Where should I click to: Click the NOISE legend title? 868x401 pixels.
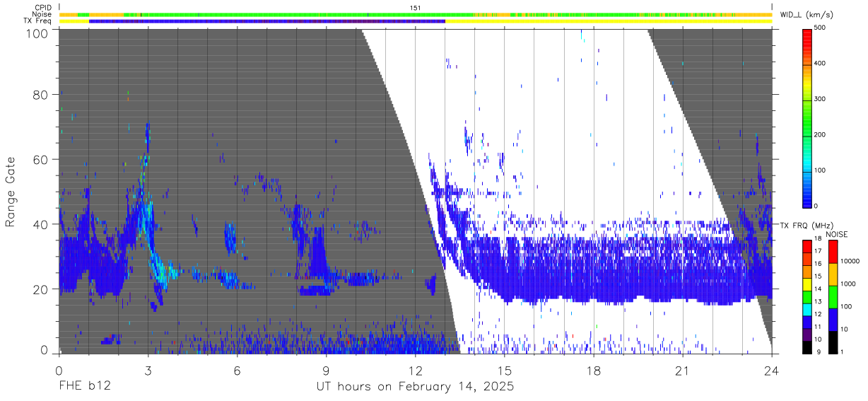(838, 234)
